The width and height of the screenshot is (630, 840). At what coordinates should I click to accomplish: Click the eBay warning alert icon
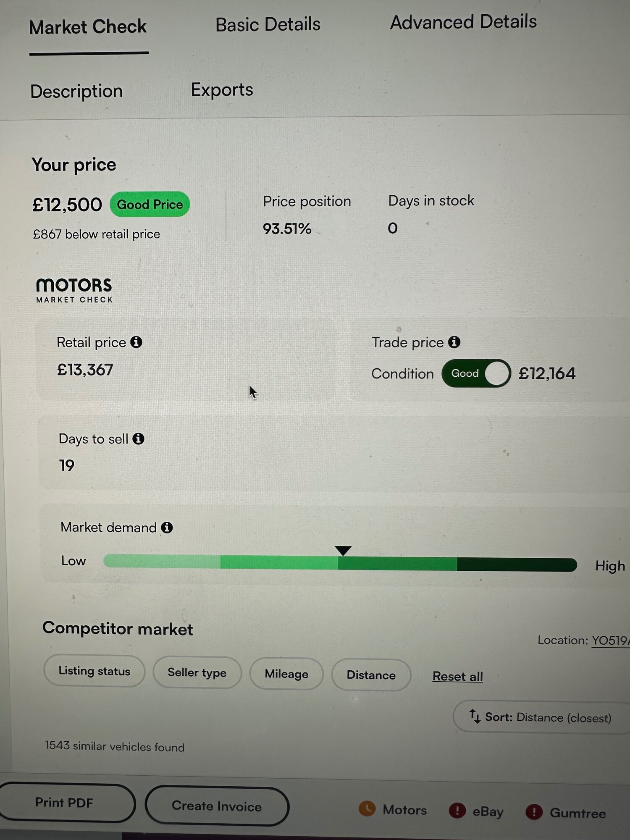(457, 811)
